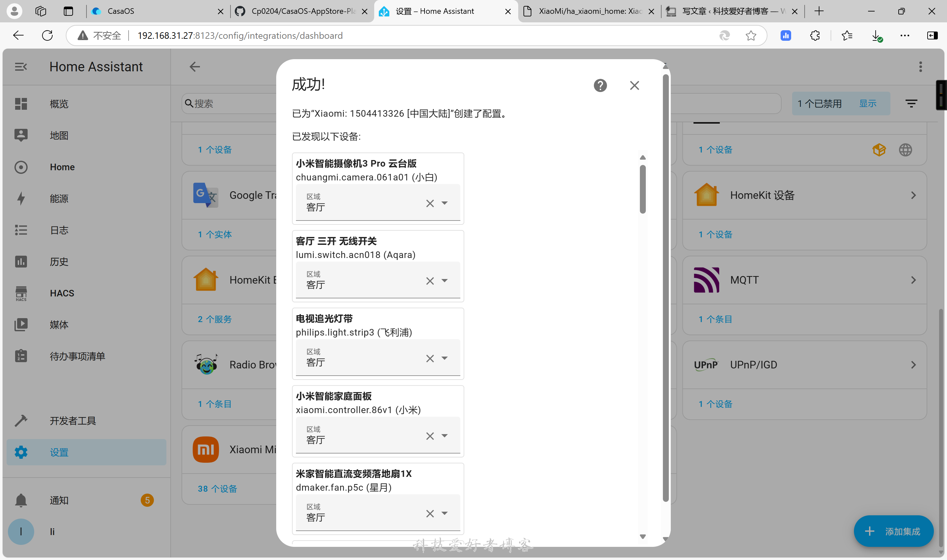Open 通知 notifications bell
The height and width of the screenshot is (560, 947).
21,501
